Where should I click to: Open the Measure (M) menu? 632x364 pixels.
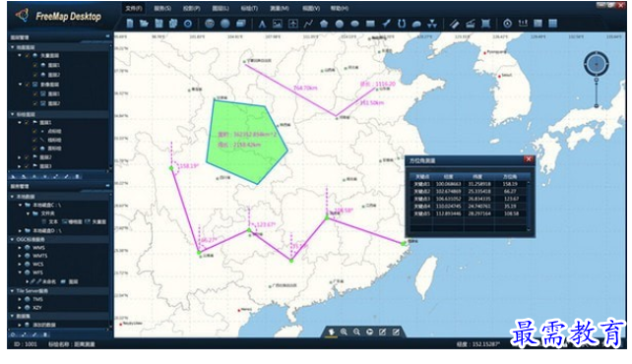pyautogui.click(x=280, y=8)
